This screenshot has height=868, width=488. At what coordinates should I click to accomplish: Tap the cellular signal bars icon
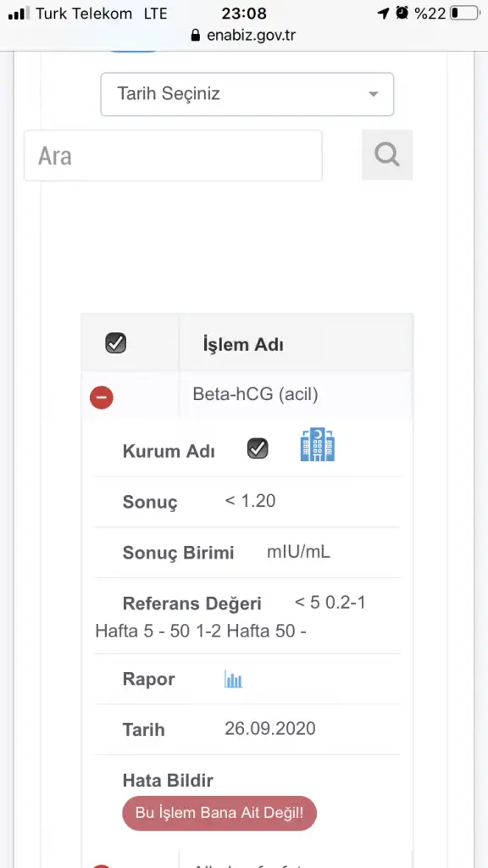pos(19,14)
